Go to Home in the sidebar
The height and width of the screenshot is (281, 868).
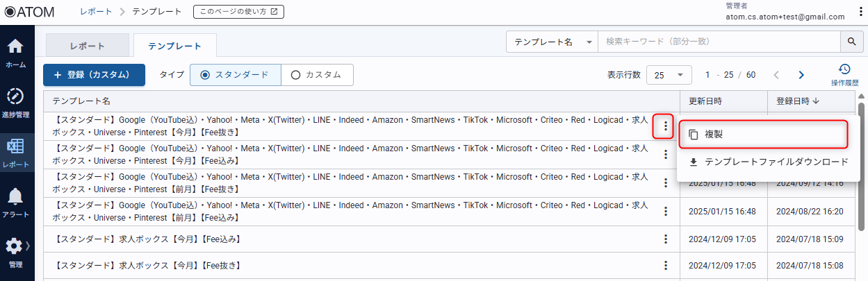15,53
